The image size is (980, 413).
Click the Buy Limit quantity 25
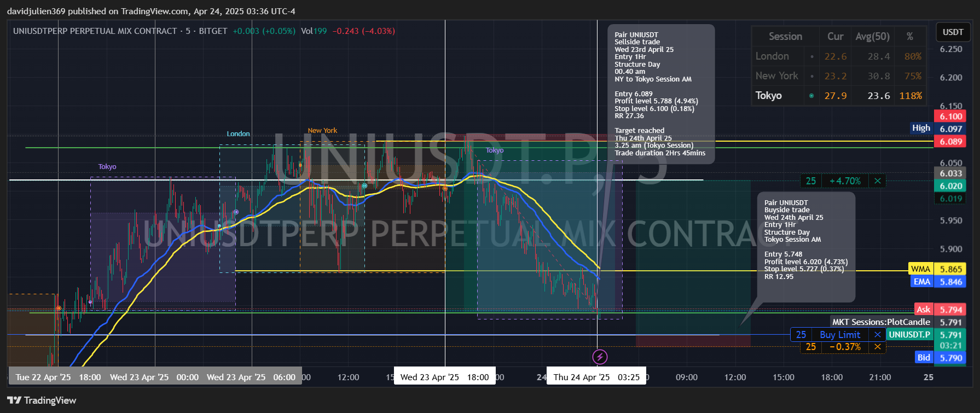pyautogui.click(x=801, y=335)
